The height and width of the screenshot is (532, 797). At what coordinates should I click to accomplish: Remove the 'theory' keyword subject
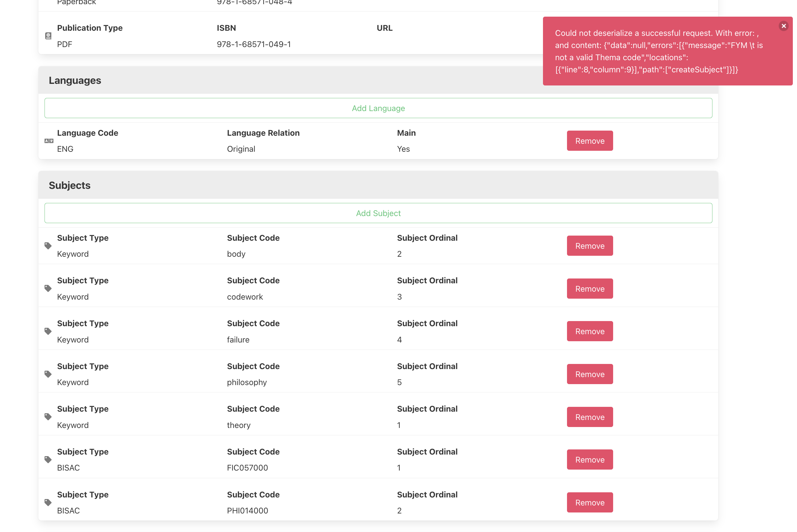click(590, 417)
